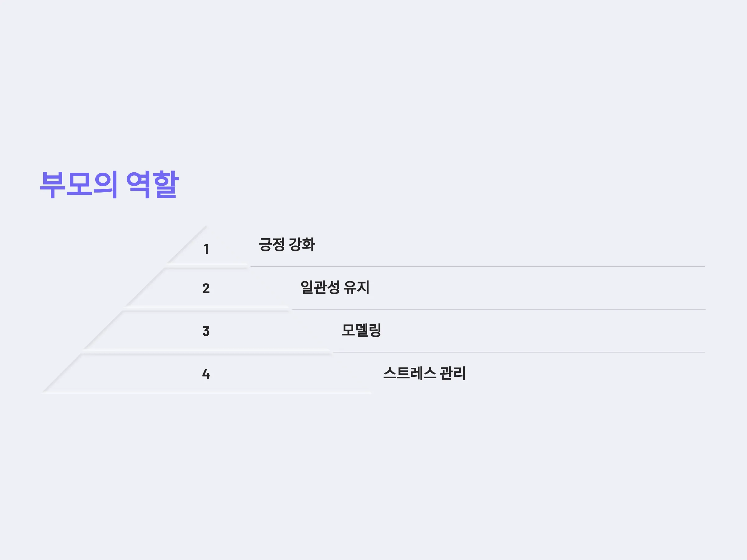This screenshot has height=560, width=747.
Task: Click the slanted left edge of tier 3
Action: [103, 330]
